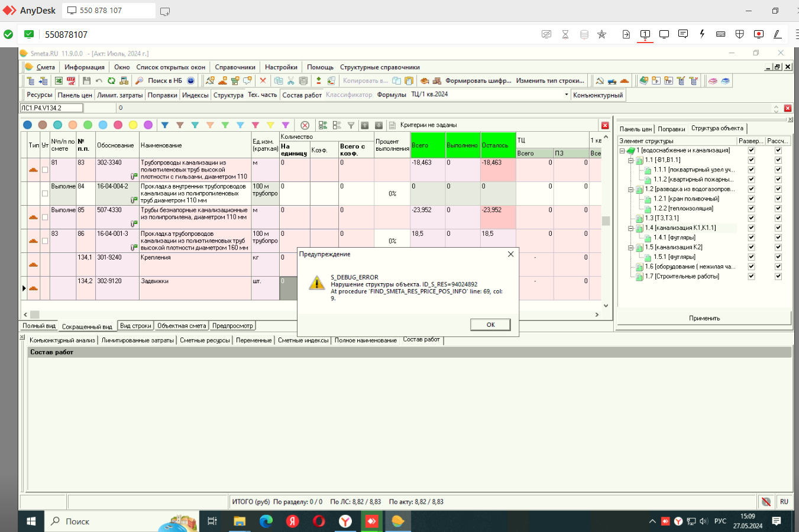This screenshot has width=799, height=532.
Task: Collapse tree node 1.2 разводка из водогазопров
Action: coord(630,189)
